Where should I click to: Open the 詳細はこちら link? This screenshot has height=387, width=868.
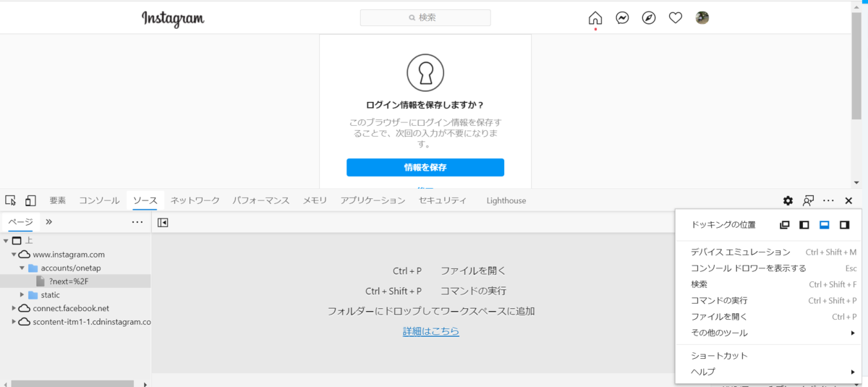pos(431,331)
